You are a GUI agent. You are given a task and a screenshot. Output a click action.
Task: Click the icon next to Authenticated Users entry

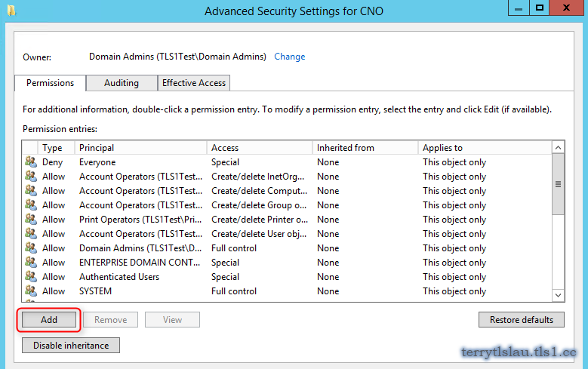point(30,277)
